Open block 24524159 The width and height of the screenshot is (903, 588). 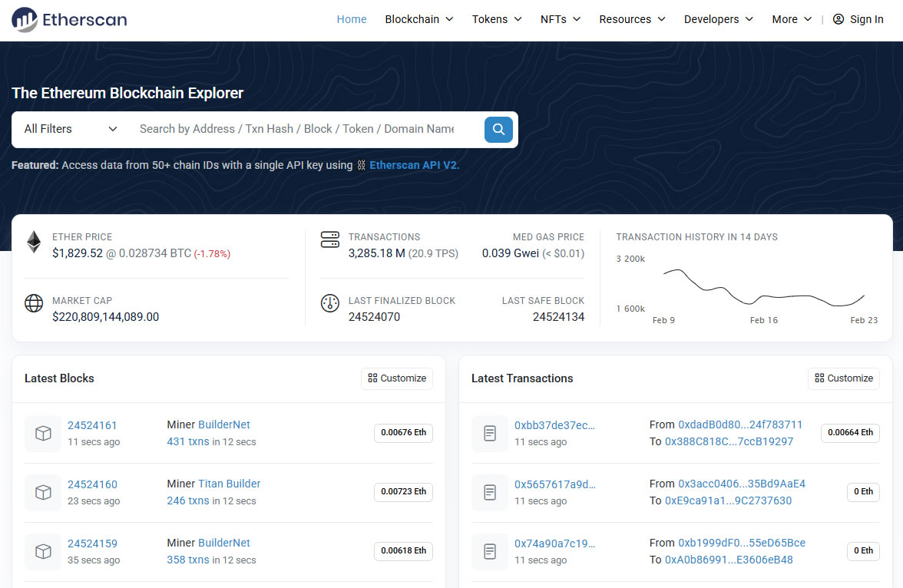tap(92, 543)
